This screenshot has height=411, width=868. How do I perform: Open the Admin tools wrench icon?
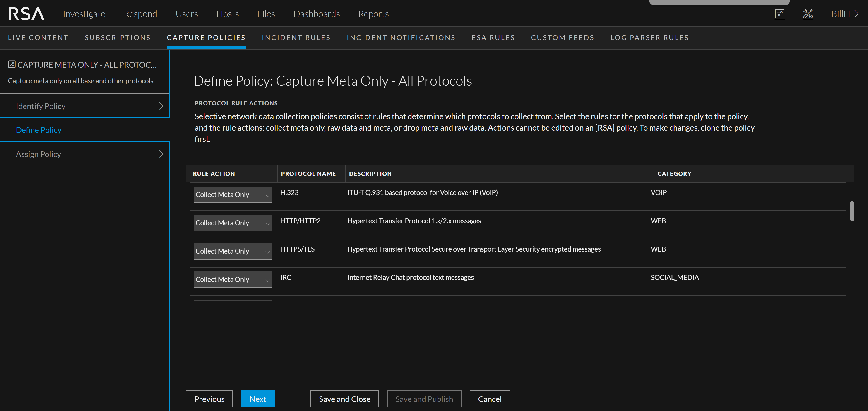pyautogui.click(x=808, y=14)
